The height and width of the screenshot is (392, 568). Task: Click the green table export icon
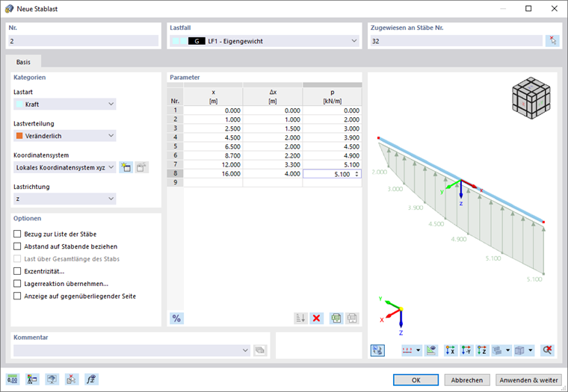(336, 318)
